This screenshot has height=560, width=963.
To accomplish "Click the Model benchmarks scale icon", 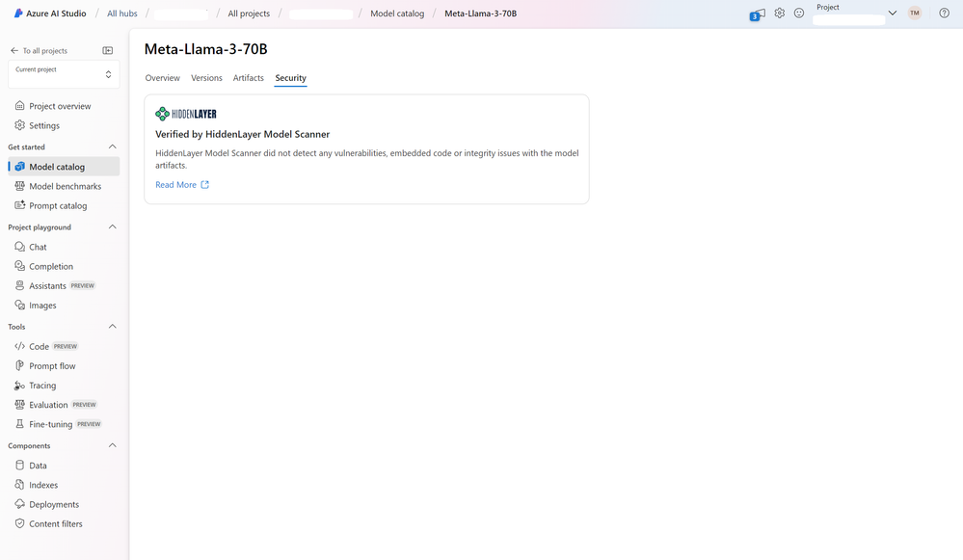I will pyautogui.click(x=19, y=186).
